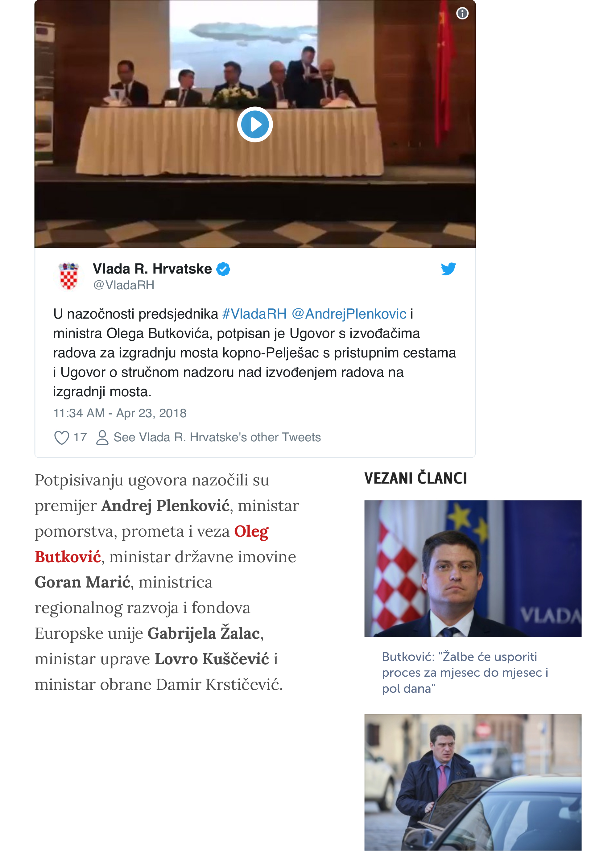The image size is (616, 862).
Task: Open the Vlada R. Hrvatske avatar
Action: coord(69,276)
